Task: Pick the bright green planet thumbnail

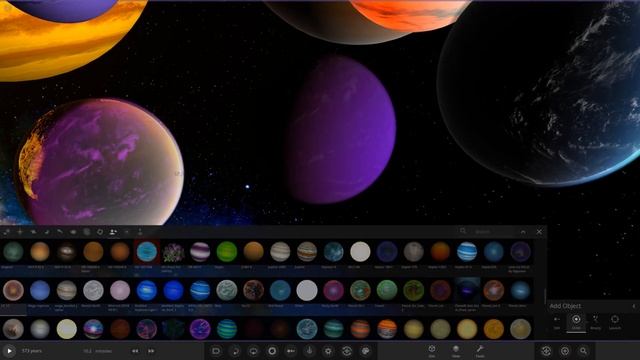Action: (x=227, y=251)
